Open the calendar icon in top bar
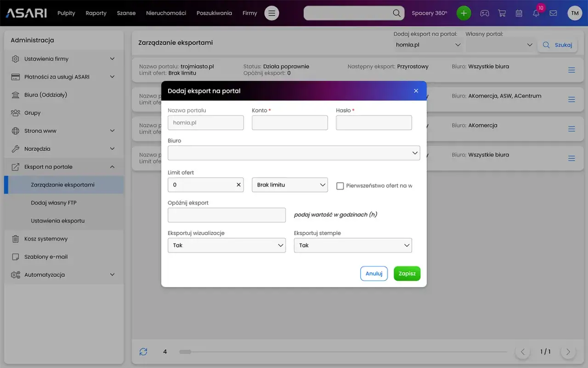 click(x=519, y=13)
